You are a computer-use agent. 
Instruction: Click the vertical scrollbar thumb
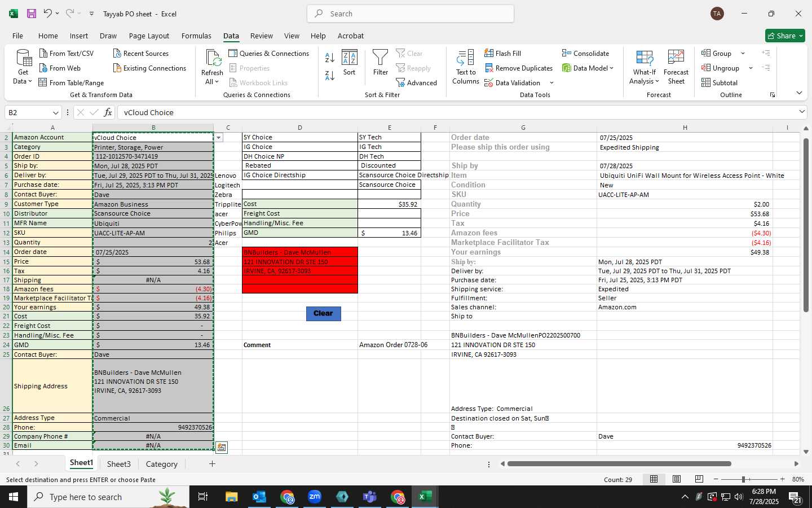(806, 225)
